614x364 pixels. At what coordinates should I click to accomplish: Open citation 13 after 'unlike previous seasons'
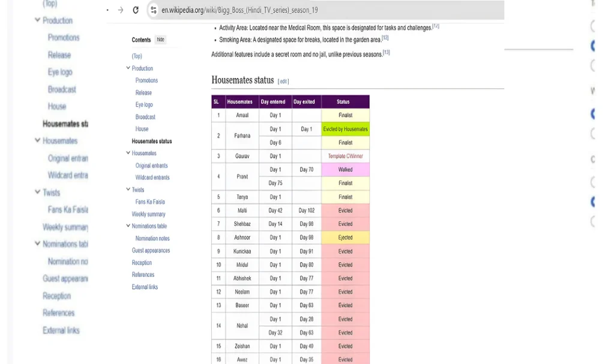point(387,53)
